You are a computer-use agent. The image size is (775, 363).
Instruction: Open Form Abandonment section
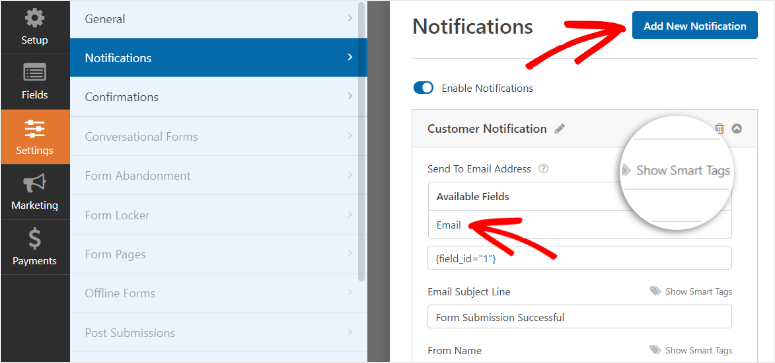pyautogui.click(x=218, y=175)
